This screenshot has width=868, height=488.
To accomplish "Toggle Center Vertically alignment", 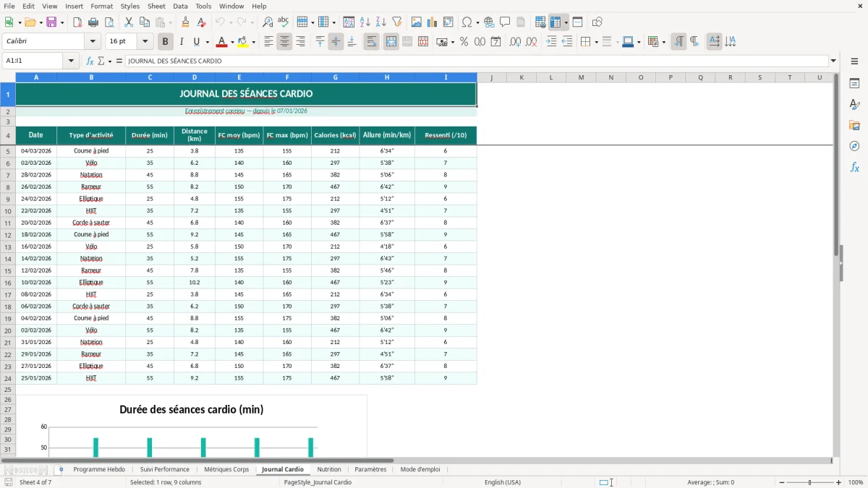I will tap(336, 42).
